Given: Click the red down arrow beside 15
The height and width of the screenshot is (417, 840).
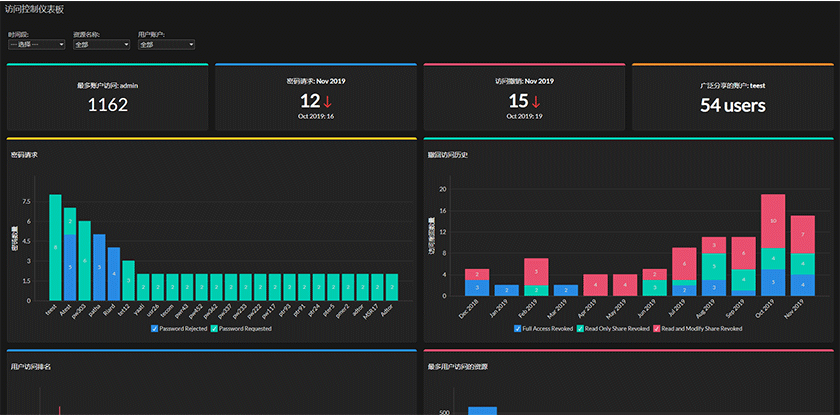Looking at the screenshot, I should coord(536,102).
